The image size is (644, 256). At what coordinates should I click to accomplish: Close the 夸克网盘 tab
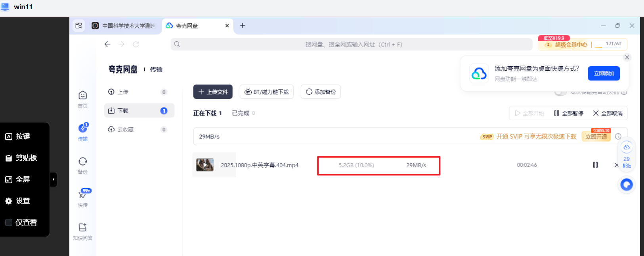click(x=227, y=25)
